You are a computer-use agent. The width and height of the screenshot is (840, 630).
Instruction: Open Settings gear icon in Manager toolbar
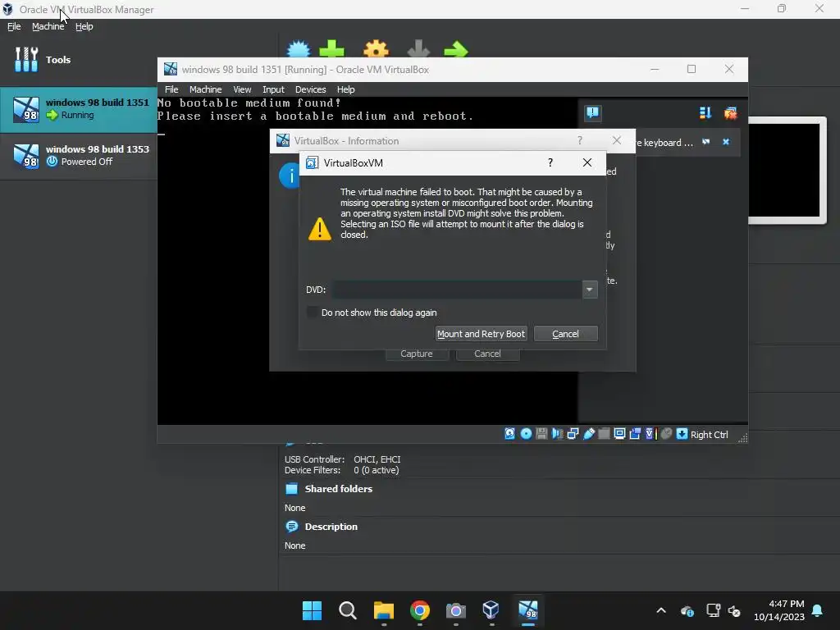[x=376, y=48]
